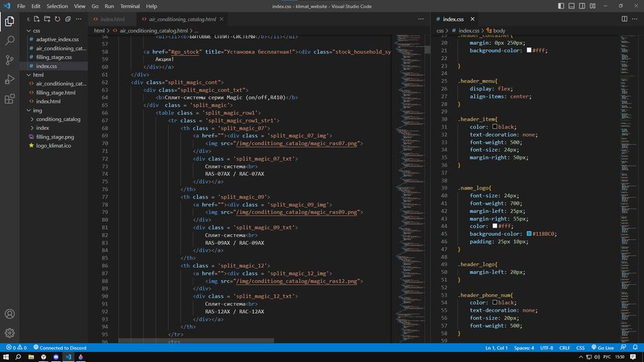The width and height of the screenshot is (644, 362).
Task: Expand the conditiong_catalog folder
Action: [x=58, y=119]
